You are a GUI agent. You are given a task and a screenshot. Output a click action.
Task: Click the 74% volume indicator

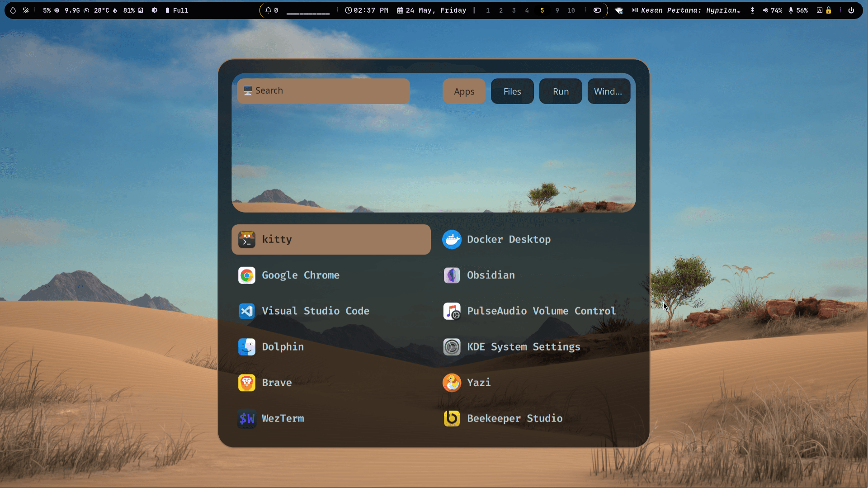click(x=773, y=10)
